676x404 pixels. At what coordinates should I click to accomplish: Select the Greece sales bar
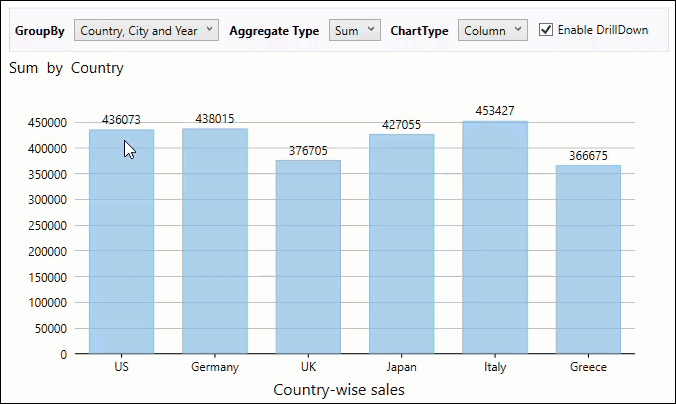pyautogui.click(x=588, y=260)
